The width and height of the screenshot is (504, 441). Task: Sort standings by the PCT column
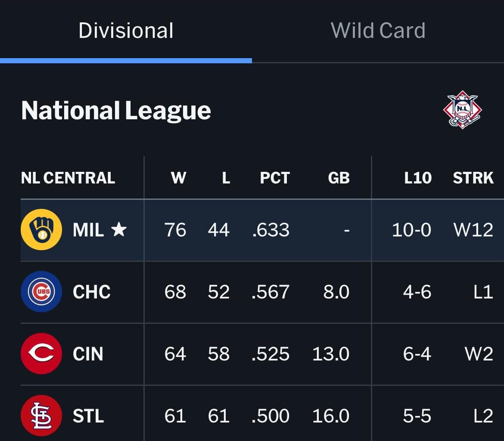click(x=274, y=177)
